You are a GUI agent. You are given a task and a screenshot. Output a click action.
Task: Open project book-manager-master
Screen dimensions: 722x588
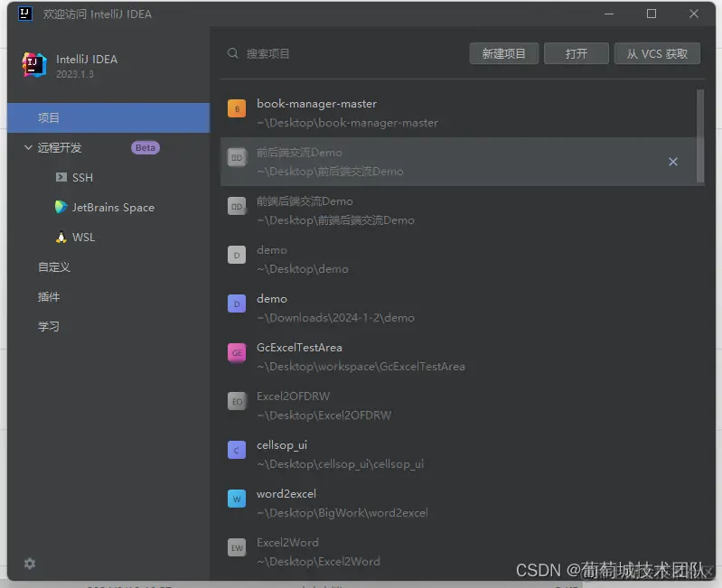(x=317, y=104)
